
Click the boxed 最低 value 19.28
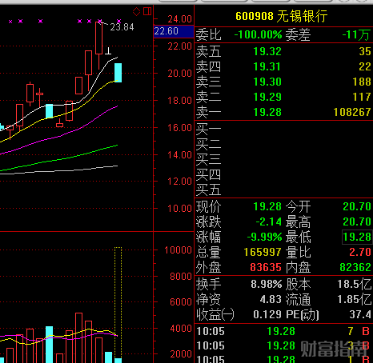tap(357, 237)
